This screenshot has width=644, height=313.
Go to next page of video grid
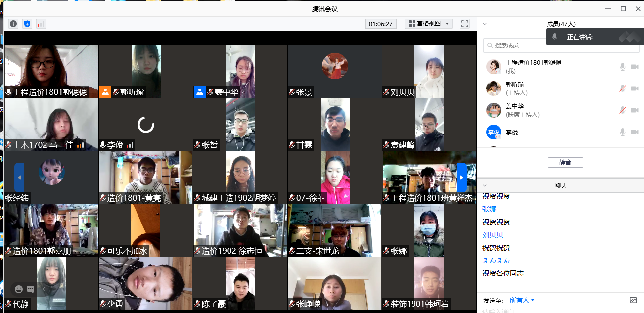461,178
